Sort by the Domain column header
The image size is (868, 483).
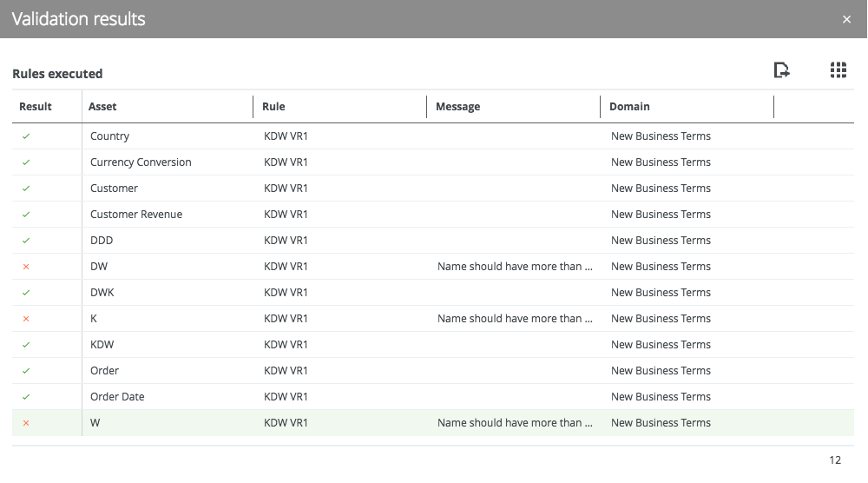tap(629, 106)
